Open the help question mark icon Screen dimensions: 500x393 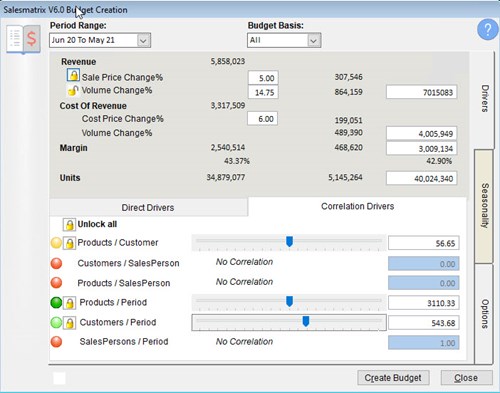pyautogui.click(x=487, y=30)
